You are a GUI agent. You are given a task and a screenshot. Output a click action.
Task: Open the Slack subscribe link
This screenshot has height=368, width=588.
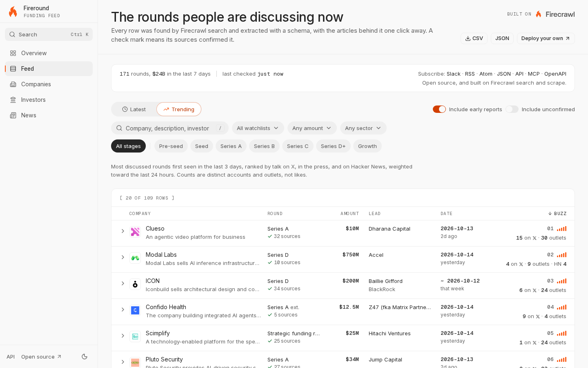click(454, 74)
